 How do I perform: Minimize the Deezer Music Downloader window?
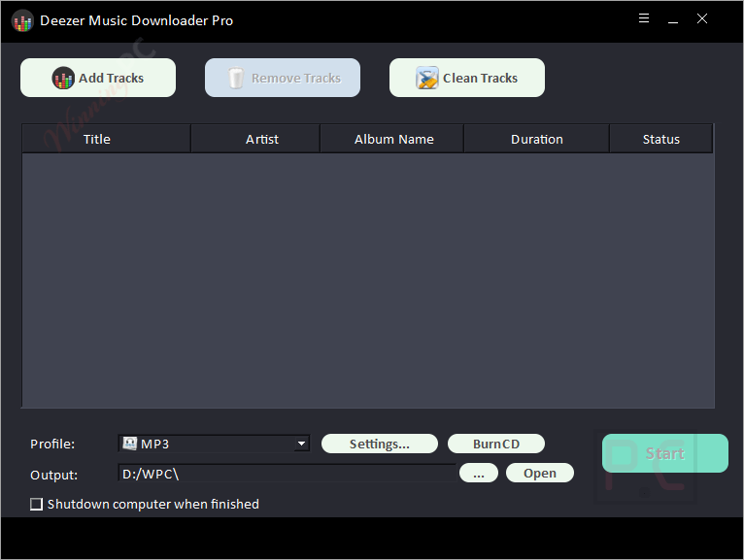coord(673,19)
